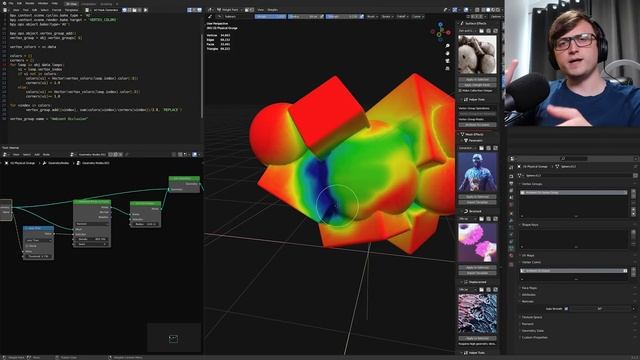Open the Texture properties tab
Image resolution: width=640 pixels, height=360 pixels.
511,264
